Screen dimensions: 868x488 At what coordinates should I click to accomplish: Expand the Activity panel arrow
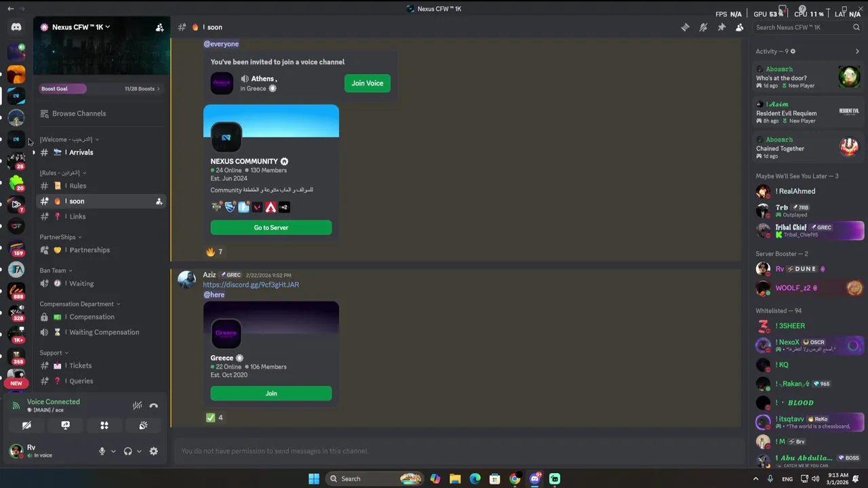[857, 52]
